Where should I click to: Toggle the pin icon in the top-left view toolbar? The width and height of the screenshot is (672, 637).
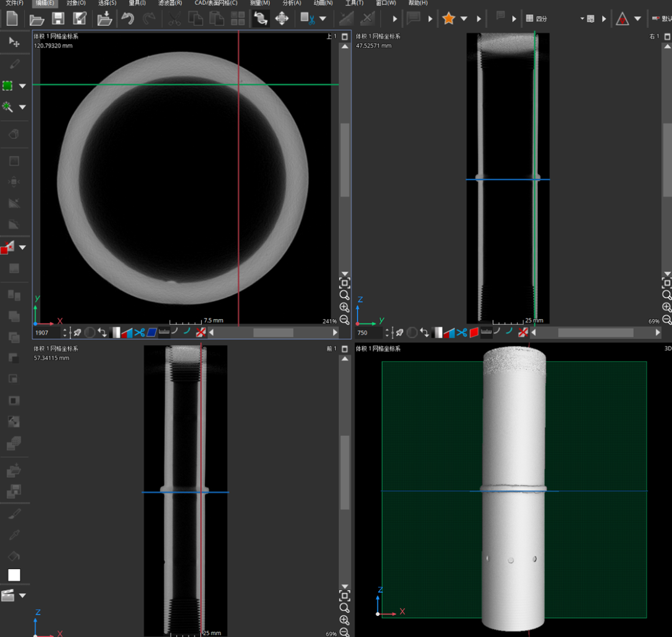tap(77, 333)
